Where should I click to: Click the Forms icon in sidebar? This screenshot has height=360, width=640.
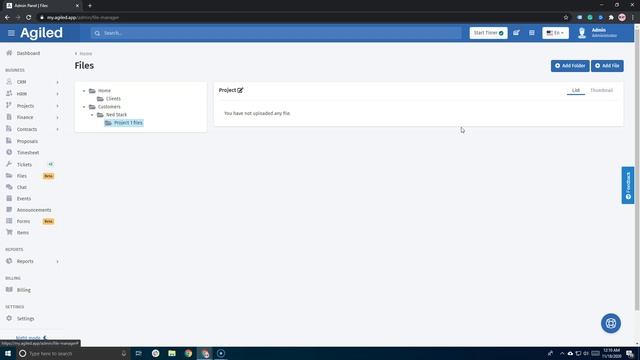9,221
